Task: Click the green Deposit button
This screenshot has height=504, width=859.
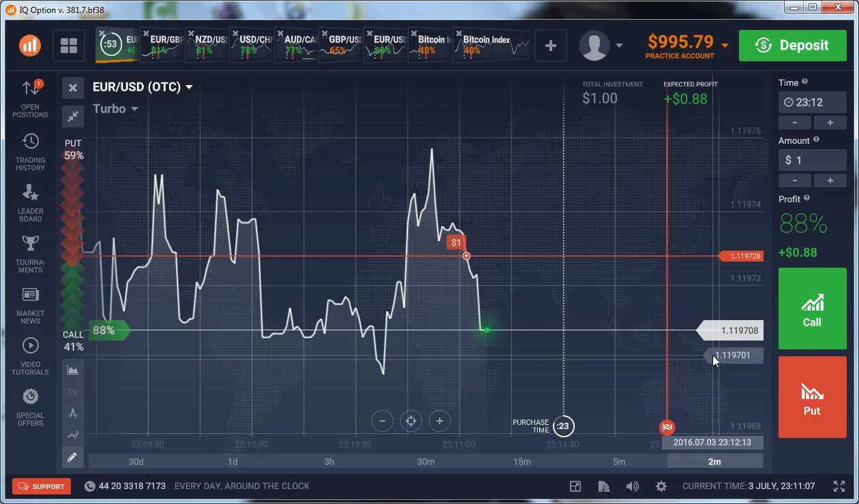Action: tap(793, 46)
